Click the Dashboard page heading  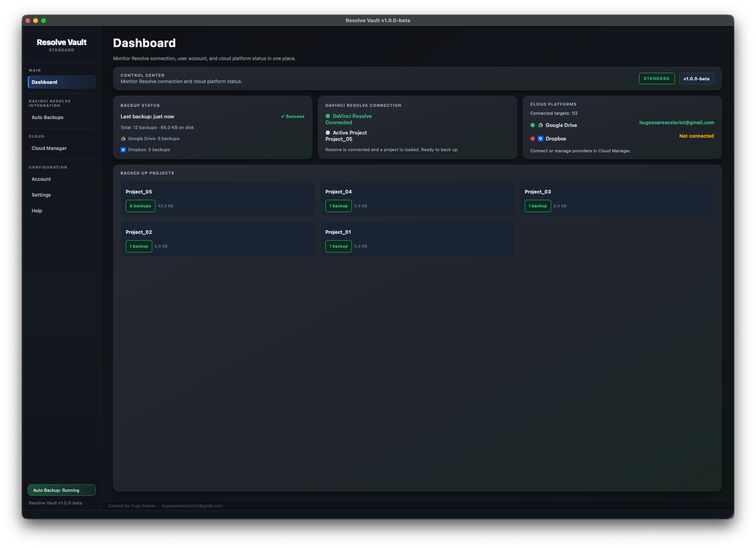point(144,43)
